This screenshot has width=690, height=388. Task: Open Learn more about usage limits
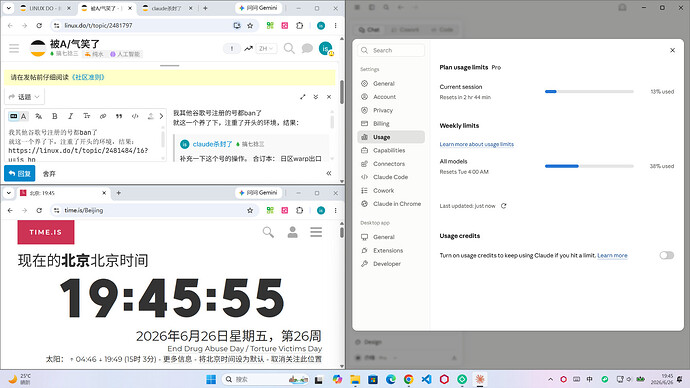(477, 144)
